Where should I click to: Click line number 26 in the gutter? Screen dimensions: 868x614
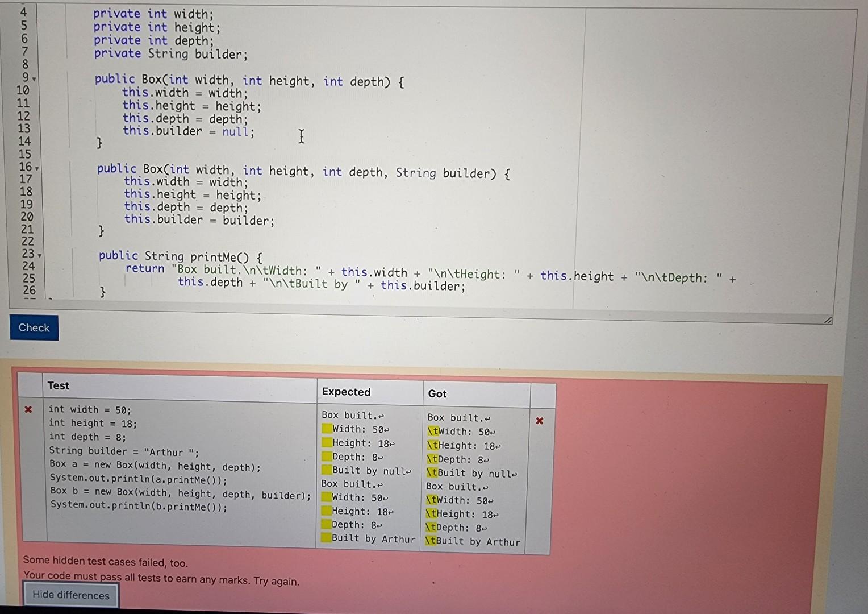(x=30, y=291)
